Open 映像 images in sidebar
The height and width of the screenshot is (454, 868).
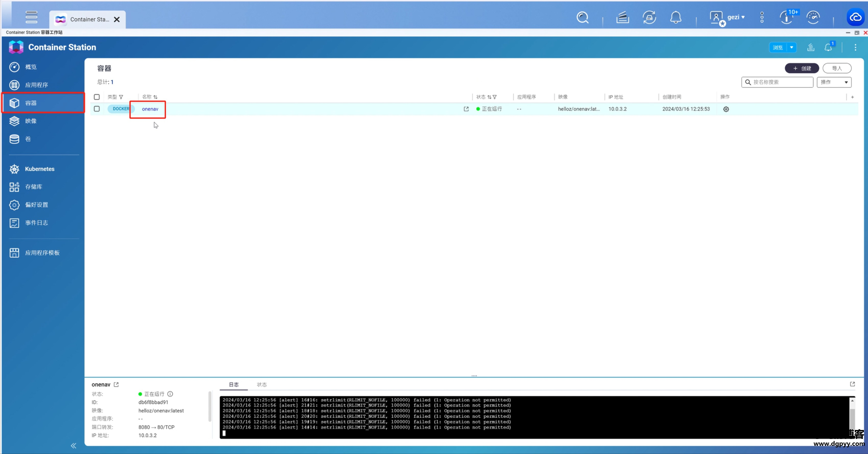(43, 121)
